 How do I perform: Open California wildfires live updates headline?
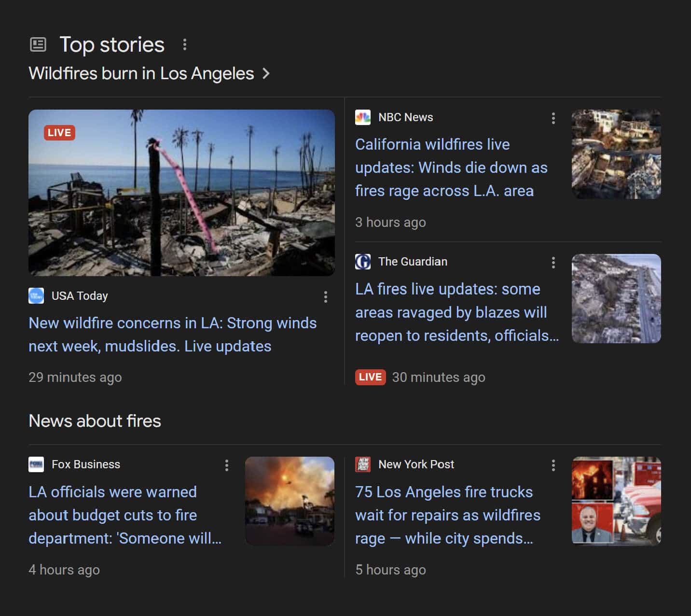point(451,168)
